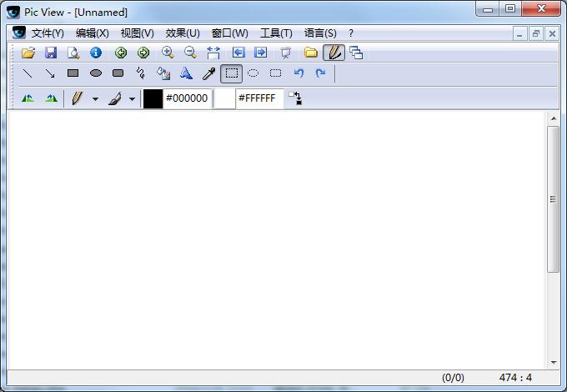Swap foreground and background colors icon
567x392 pixels.
tap(295, 98)
